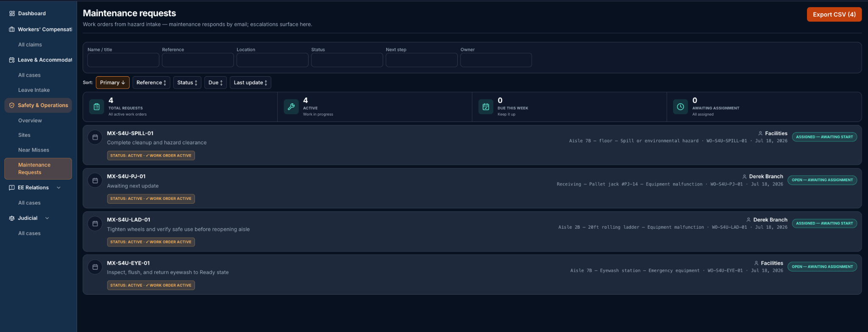Focus the Next step filter field
Image resolution: width=868 pixels, height=332 pixels.
pos(422,60)
